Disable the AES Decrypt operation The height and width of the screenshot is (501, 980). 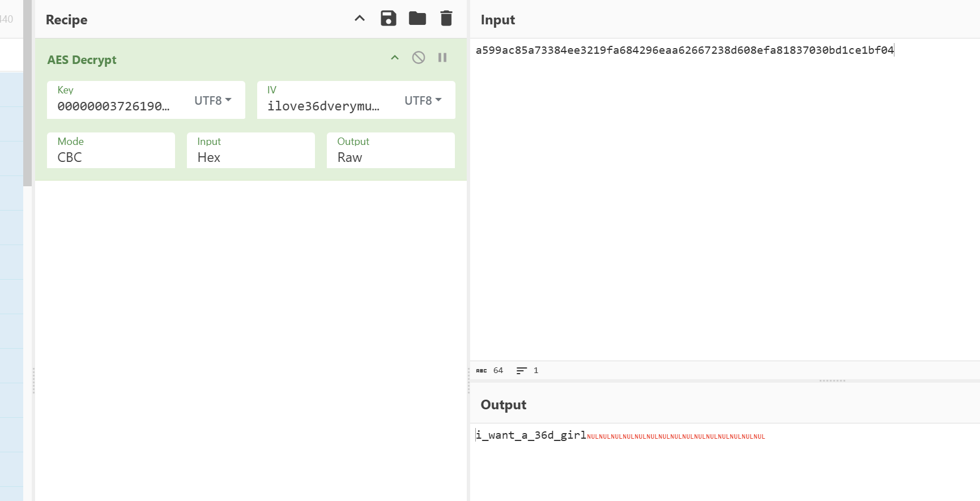418,58
